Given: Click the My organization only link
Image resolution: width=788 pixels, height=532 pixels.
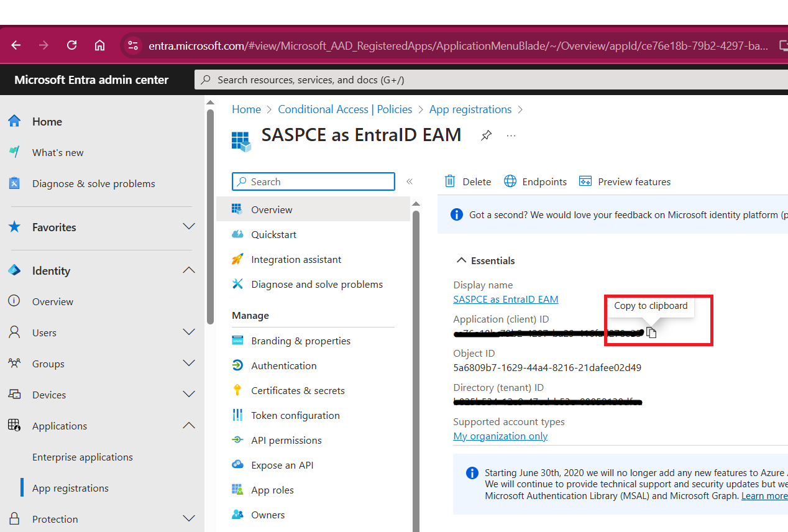Looking at the screenshot, I should [500, 436].
